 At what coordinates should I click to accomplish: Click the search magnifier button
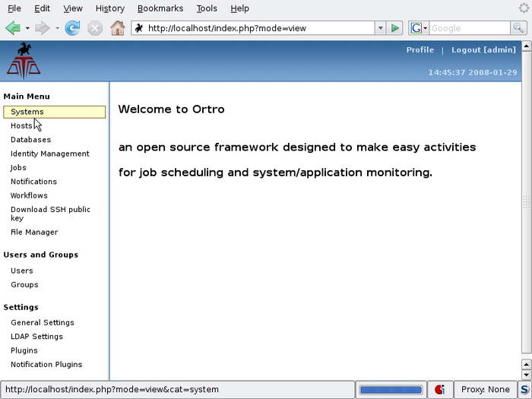click(518, 28)
